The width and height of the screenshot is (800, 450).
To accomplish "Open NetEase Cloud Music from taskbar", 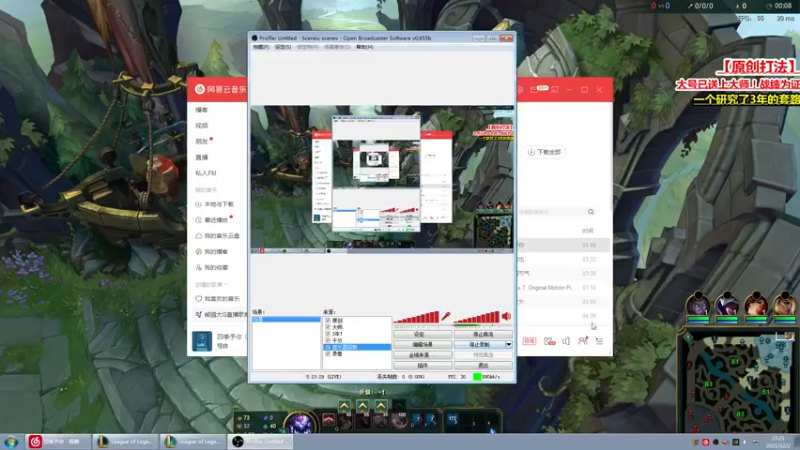I will click(58, 441).
